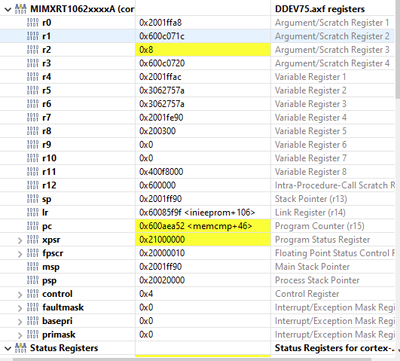The width and height of the screenshot is (400, 361).
Task: Click the r12 register icon
Action: point(33,185)
